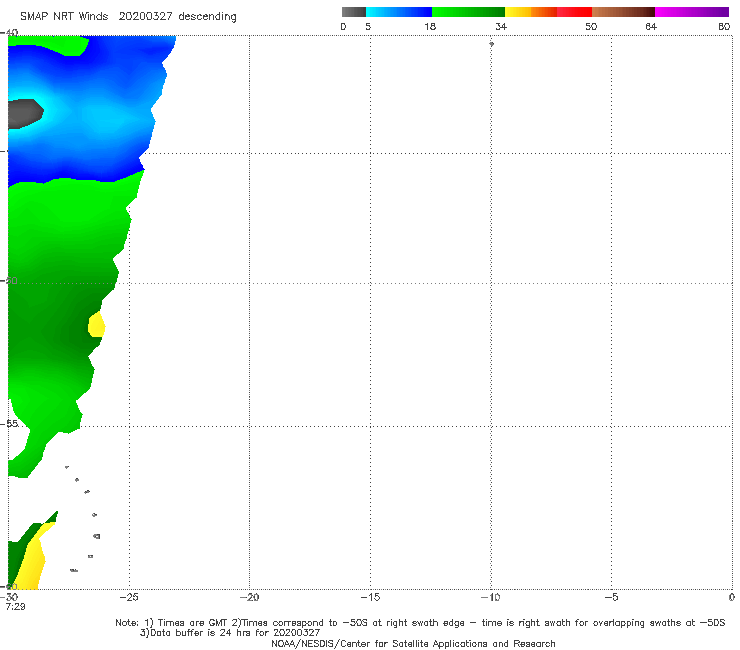Image resolution: width=740 pixels, height=650 pixels.
Task: Click the title text 'SMAP NRT Winds'
Action: point(64,16)
